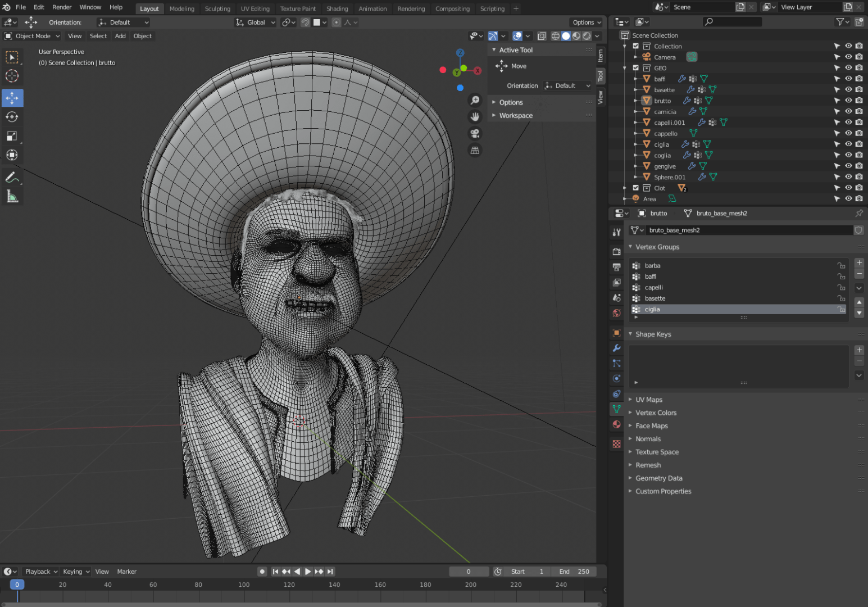Click the Options button in viewport header
Image resolution: width=868 pixels, height=607 pixels.
(587, 22)
